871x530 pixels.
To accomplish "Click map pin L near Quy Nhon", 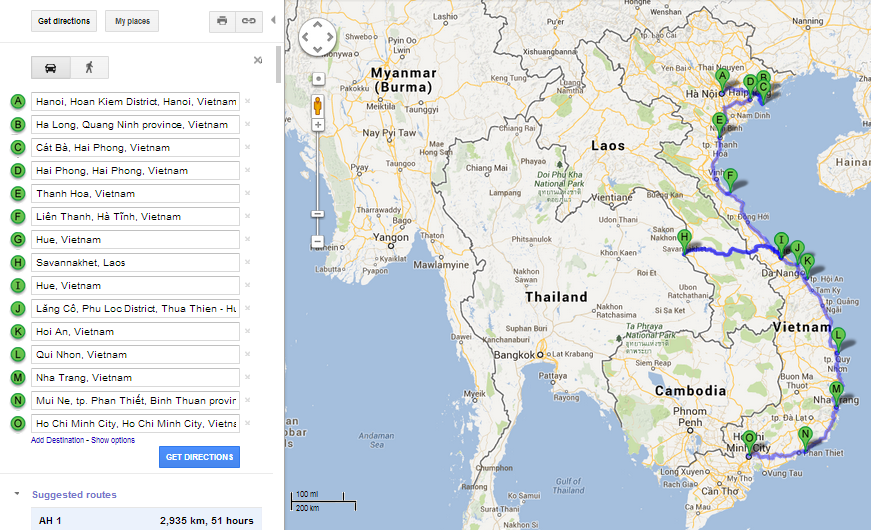I will click(838, 339).
